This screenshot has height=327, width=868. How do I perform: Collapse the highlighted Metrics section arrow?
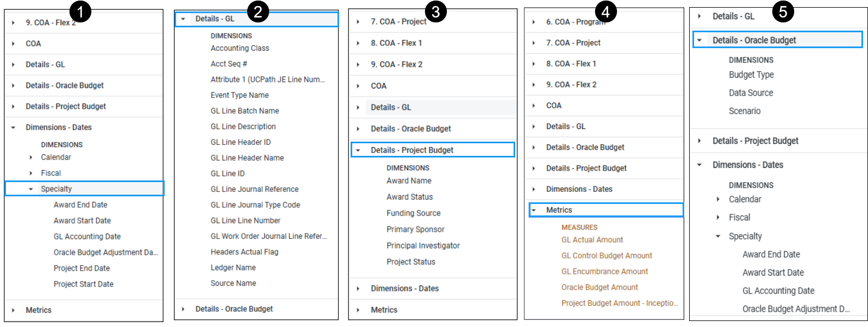tap(534, 211)
